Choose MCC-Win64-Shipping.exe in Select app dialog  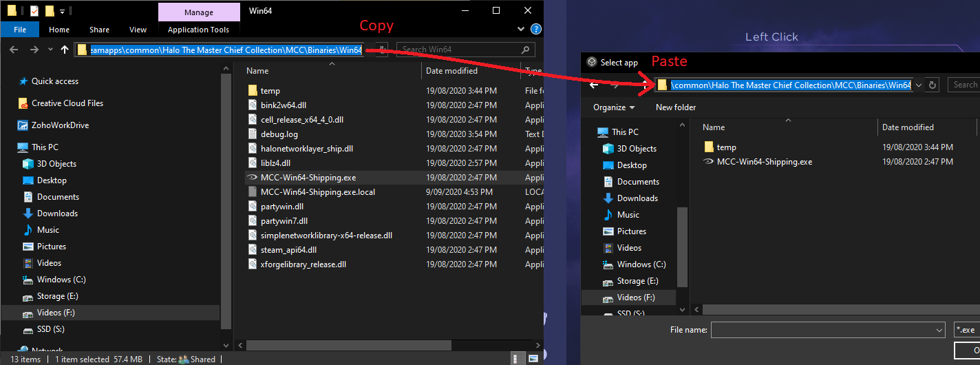coord(764,162)
